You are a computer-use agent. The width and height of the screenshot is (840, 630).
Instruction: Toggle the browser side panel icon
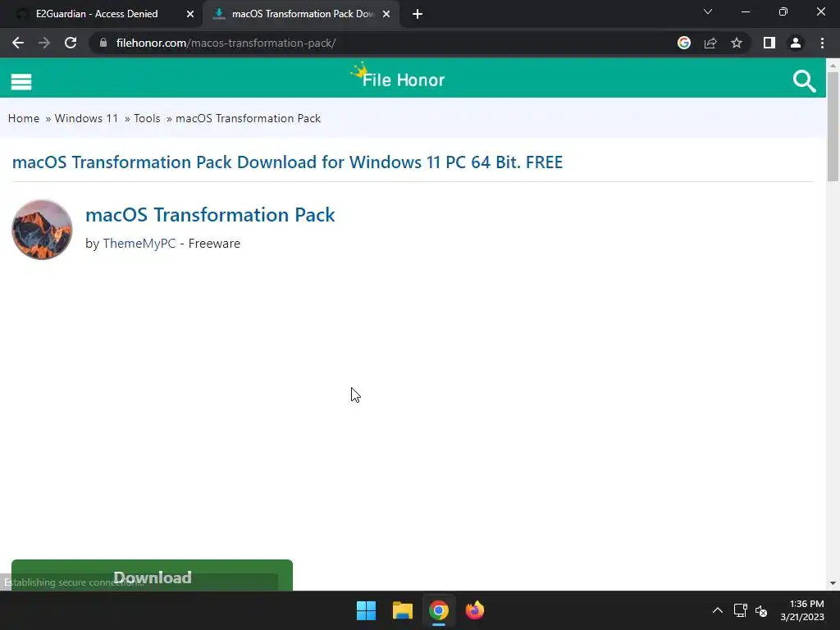pyautogui.click(x=769, y=43)
